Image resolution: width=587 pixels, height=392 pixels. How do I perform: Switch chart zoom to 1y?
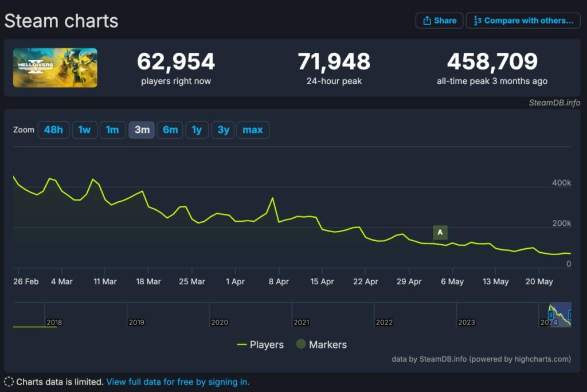(x=197, y=130)
